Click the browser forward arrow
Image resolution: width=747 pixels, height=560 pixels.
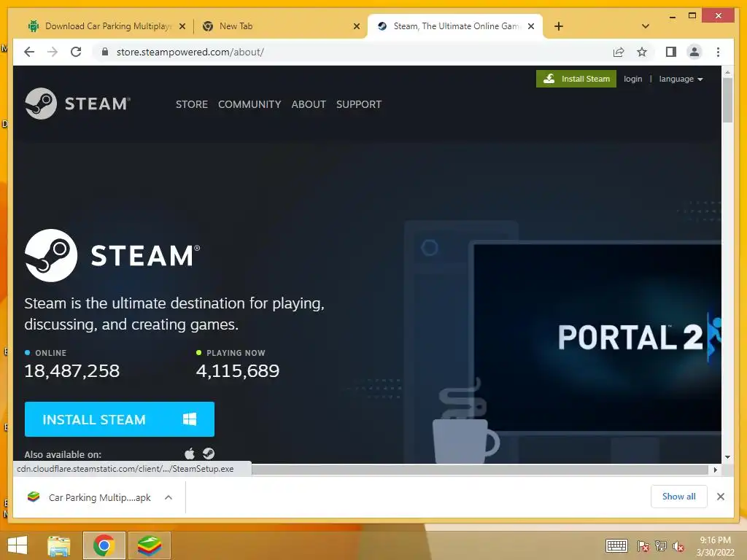coord(53,52)
